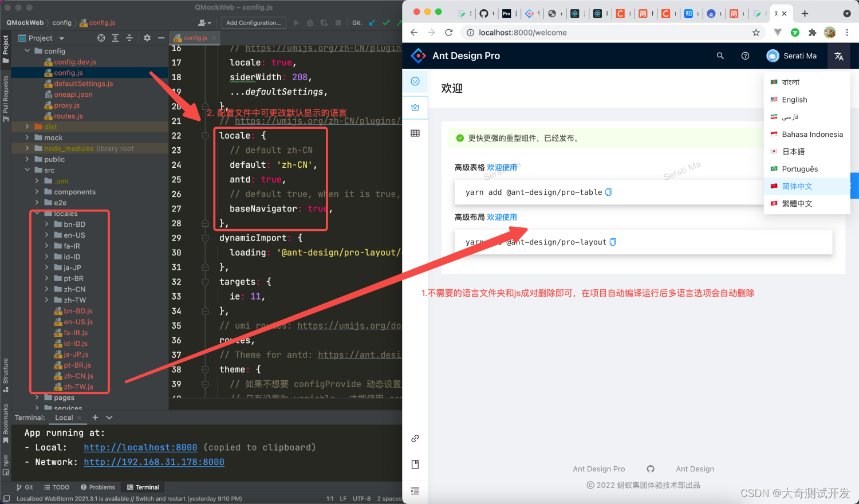Select Português from the language menu
The image size is (859, 504).
tap(807, 169)
